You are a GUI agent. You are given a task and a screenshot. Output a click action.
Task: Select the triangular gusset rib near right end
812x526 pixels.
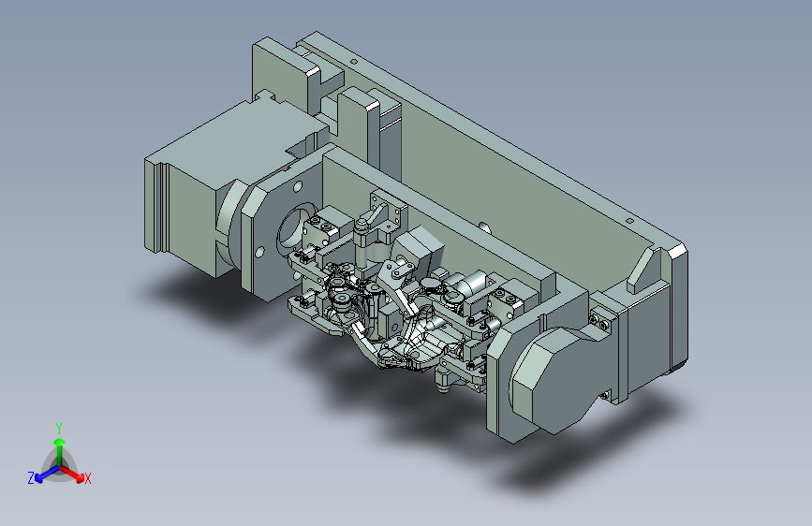click(643, 270)
